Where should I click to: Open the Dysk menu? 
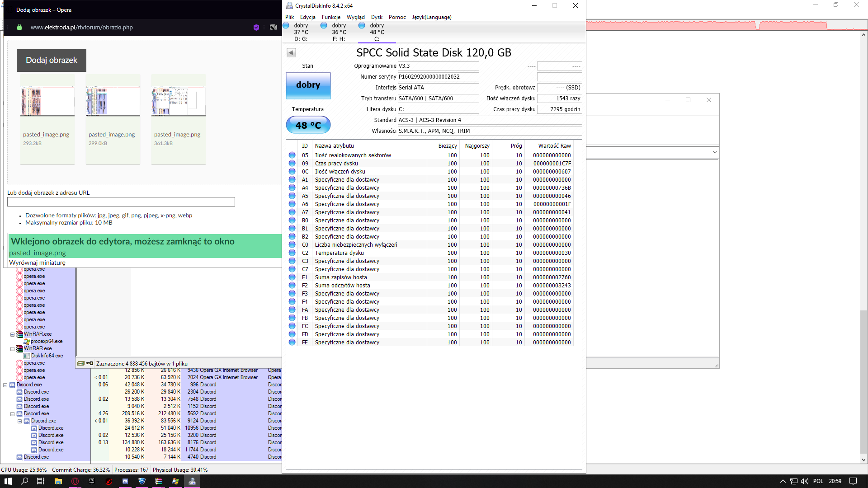coord(377,17)
